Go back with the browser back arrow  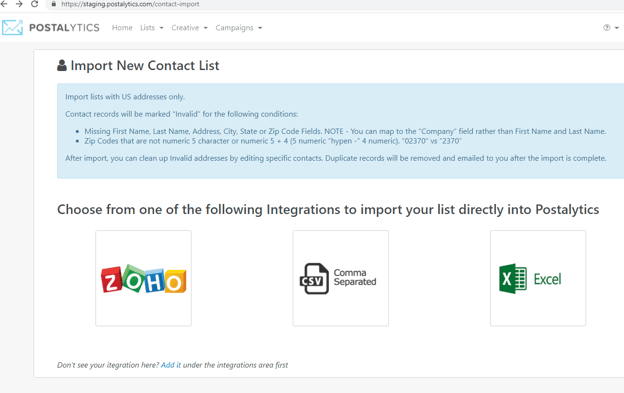click(x=4, y=4)
